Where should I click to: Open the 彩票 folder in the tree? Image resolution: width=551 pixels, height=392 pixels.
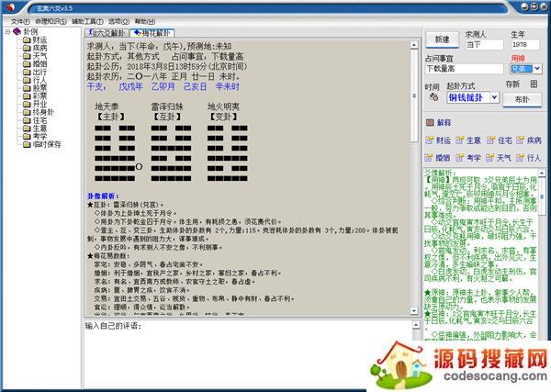[x=35, y=95]
